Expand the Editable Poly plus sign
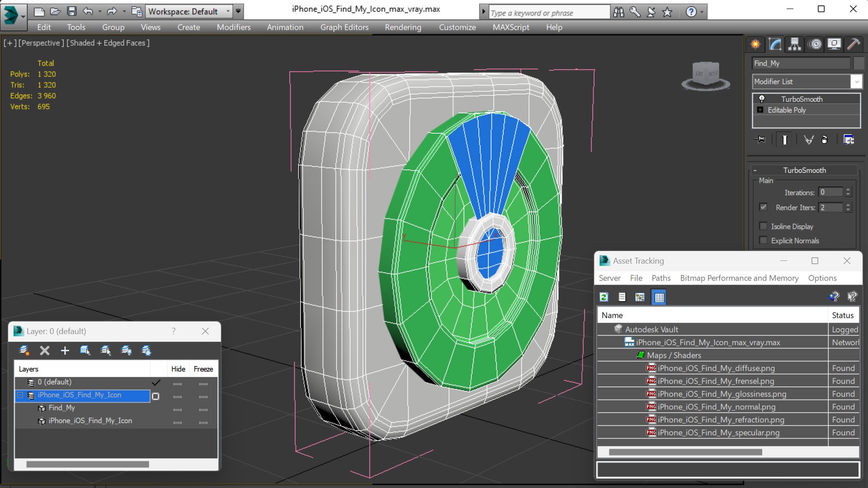This screenshot has height=488, width=868. coord(760,110)
